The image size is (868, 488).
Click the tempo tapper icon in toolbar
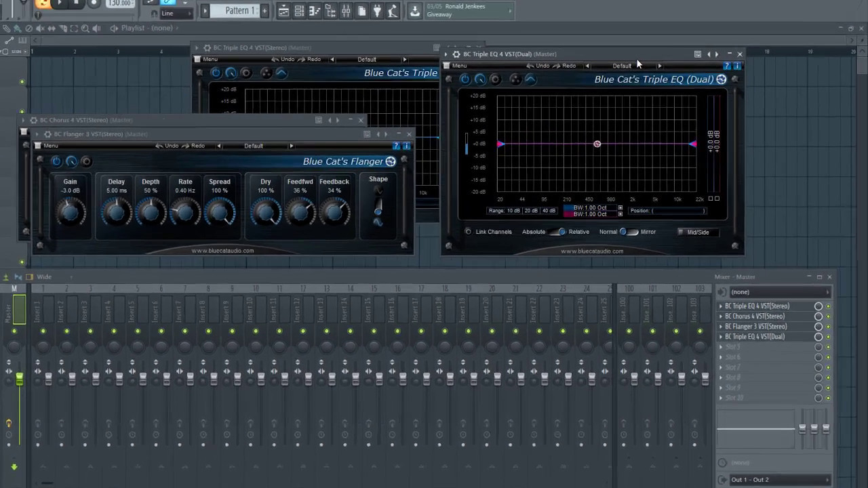click(393, 12)
